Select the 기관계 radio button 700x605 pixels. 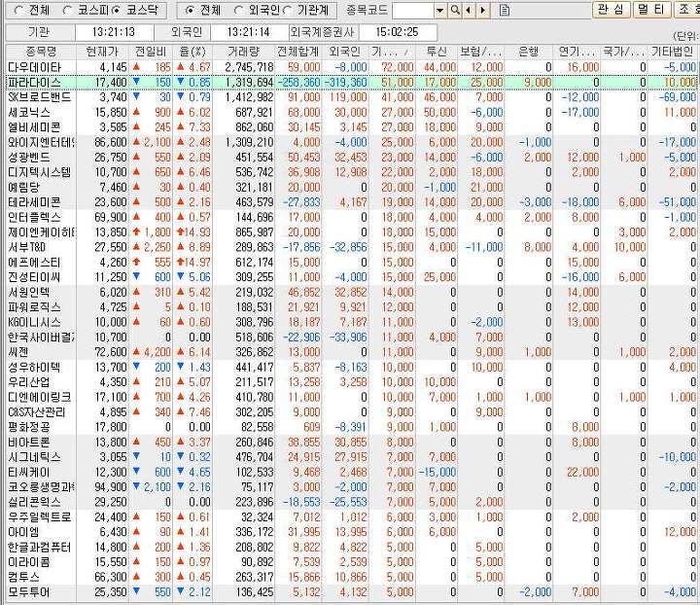288,10
